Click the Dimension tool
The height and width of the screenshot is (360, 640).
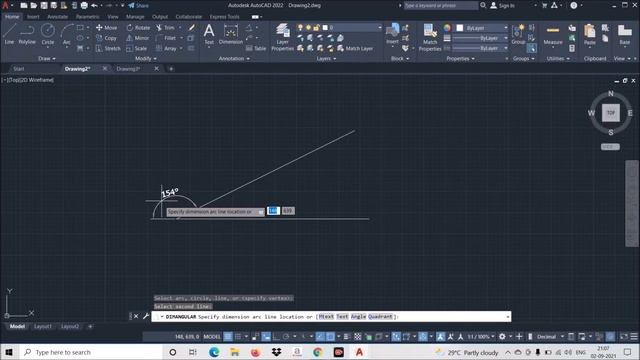coord(231,33)
